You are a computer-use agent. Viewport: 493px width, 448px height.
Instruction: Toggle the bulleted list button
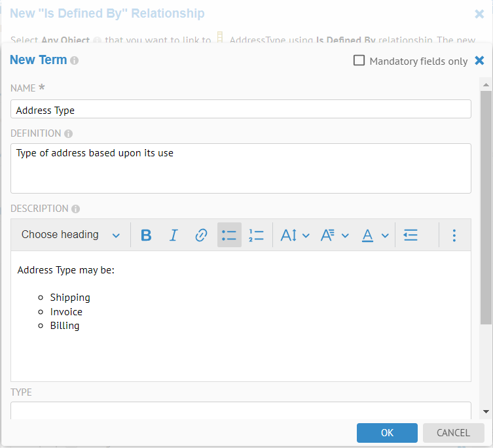229,235
